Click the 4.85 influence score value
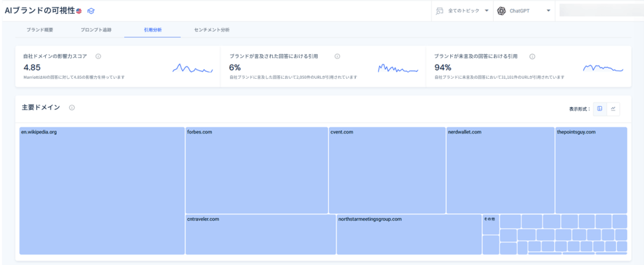 [x=32, y=67]
